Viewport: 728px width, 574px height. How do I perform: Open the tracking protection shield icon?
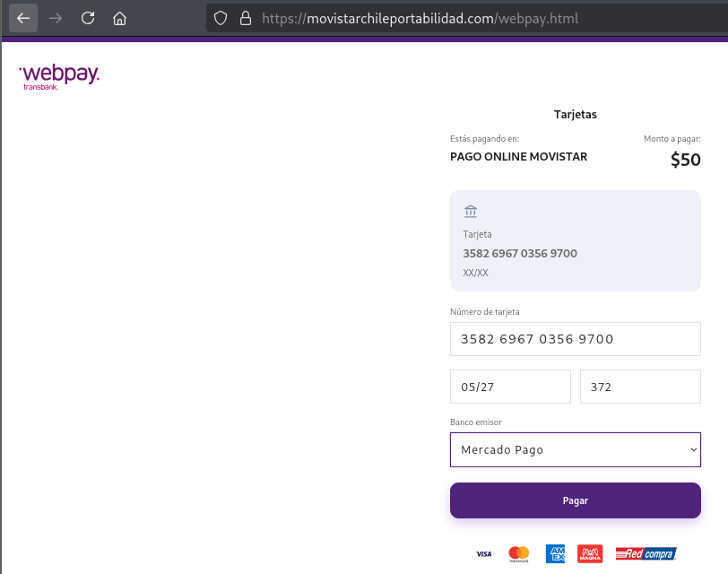pos(221,19)
